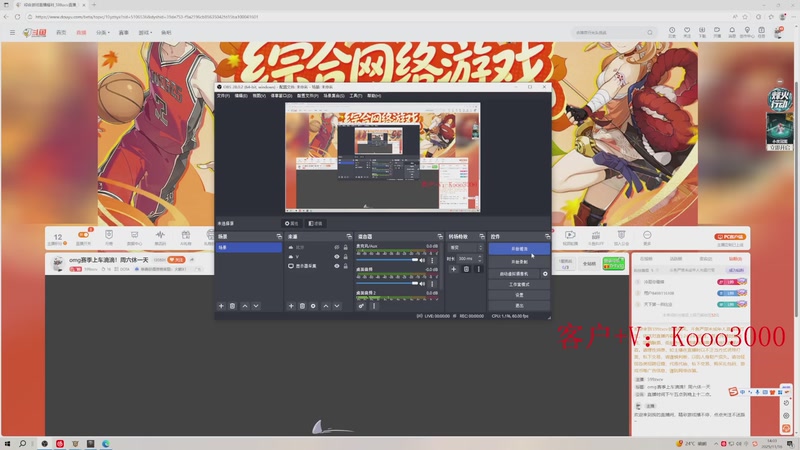Image resolution: width=800 pixels, height=450 pixels.
Task: Click the 直播 tab in site navigation
Action: point(81,33)
